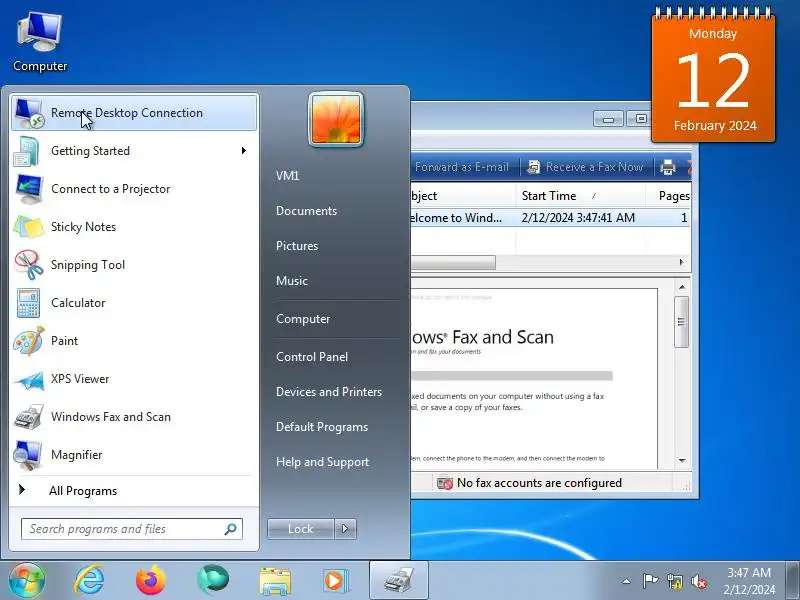Sort by Start Time column header
The image size is (800, 600).
click(580, 196)
